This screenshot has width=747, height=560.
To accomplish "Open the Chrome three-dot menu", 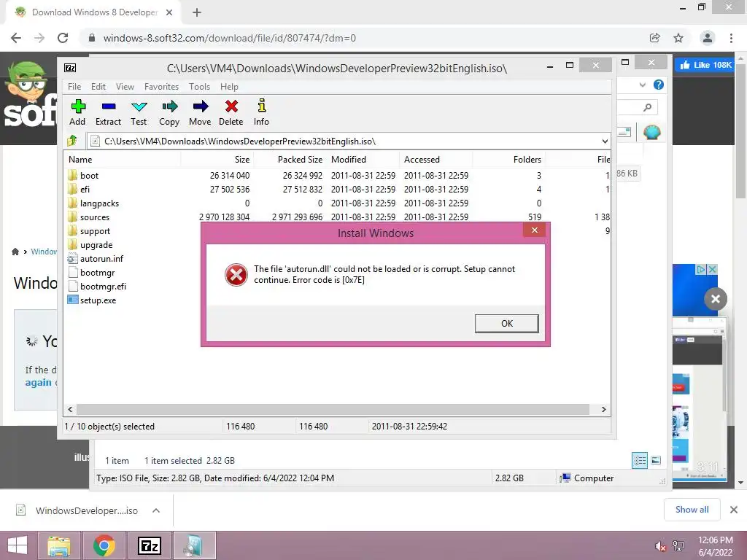I will (x=731, y=38).
